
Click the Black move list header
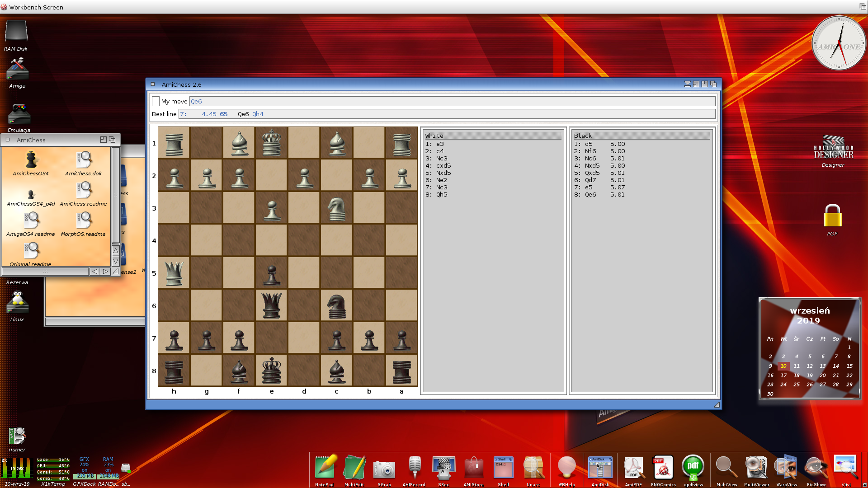pyautogui.click(x=642, y=136)
